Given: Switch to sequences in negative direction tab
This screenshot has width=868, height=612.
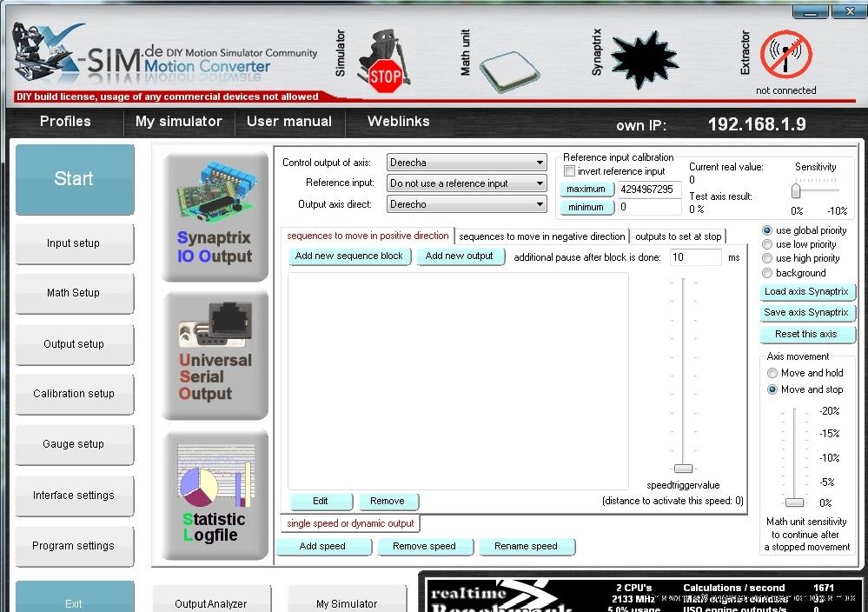Looking at the screenshot, I should pos(541,236).
